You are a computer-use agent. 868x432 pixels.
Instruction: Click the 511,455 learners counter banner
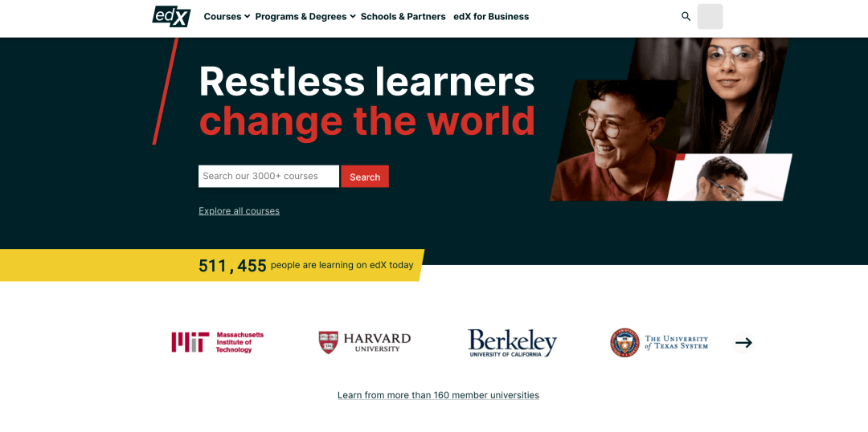click(x=305, y=265)
